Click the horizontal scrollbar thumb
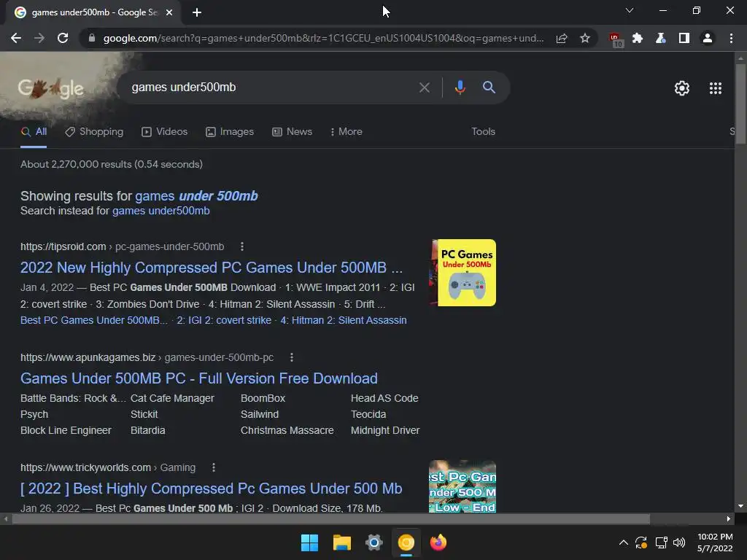Viewport: 747px width, 560px height. [x=330, y=518]
